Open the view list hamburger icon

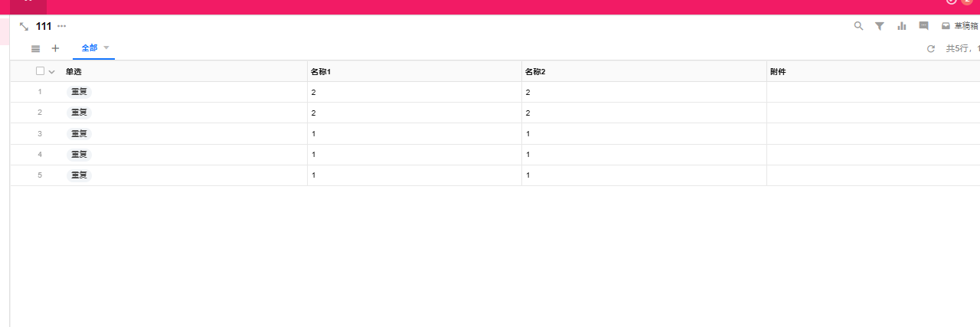click(x=35, y=48)
